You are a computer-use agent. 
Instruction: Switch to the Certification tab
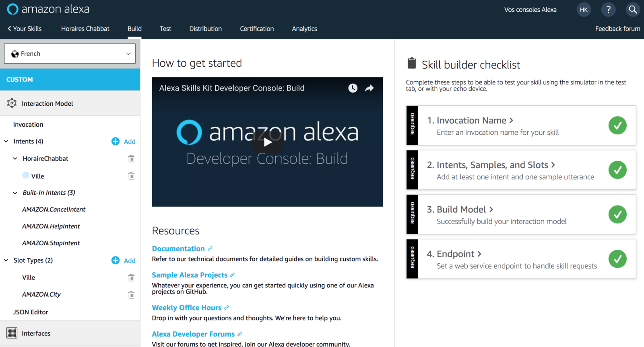(257, 29)
